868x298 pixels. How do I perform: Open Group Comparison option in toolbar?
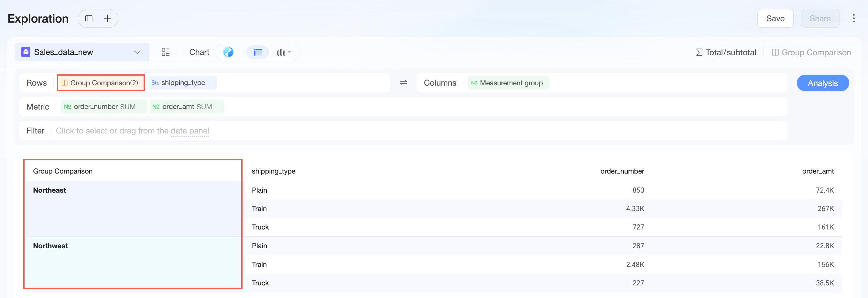tap(811, 53)
